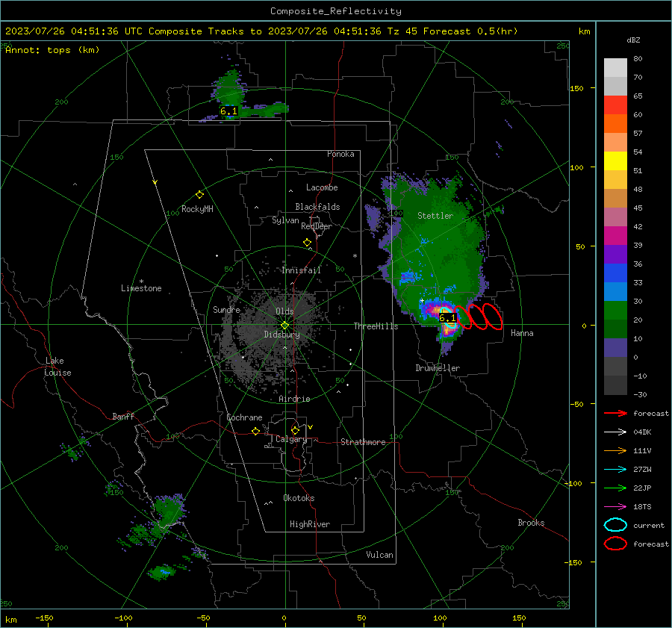Click the Sundre town label

click(226, 309)
